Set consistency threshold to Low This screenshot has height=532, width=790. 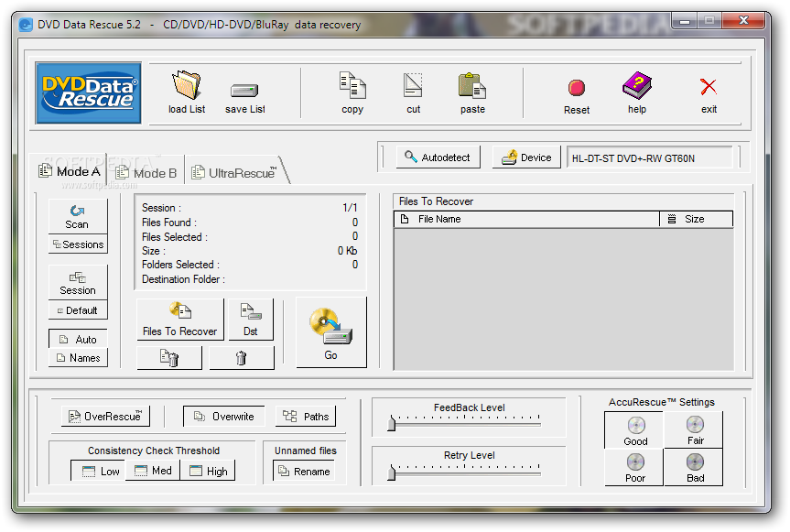pos(99,471)
